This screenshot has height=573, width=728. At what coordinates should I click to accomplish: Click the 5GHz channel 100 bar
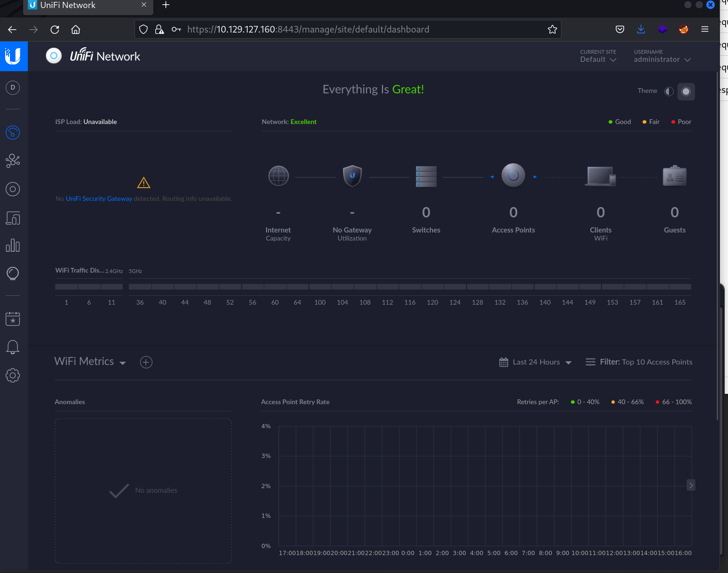[x=320, y=287]
